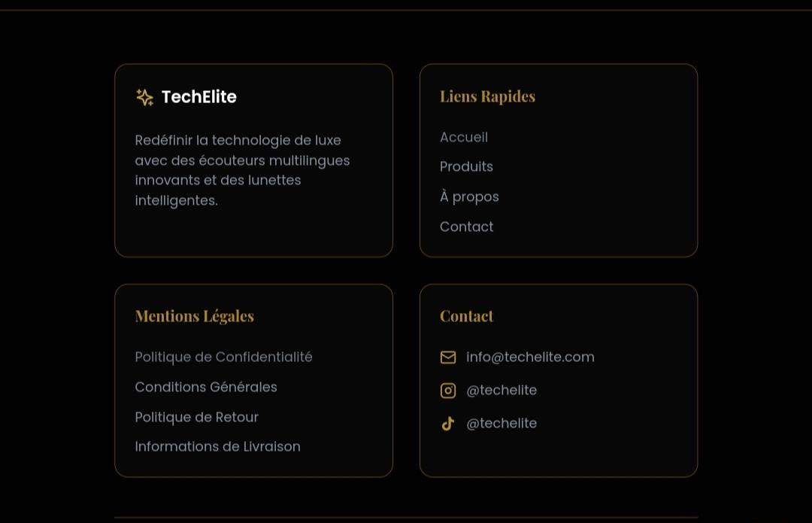The width and height of the screenshot is (812, 523).
Task: Click the email envelope icon
Action: click(x=448, y=357)
